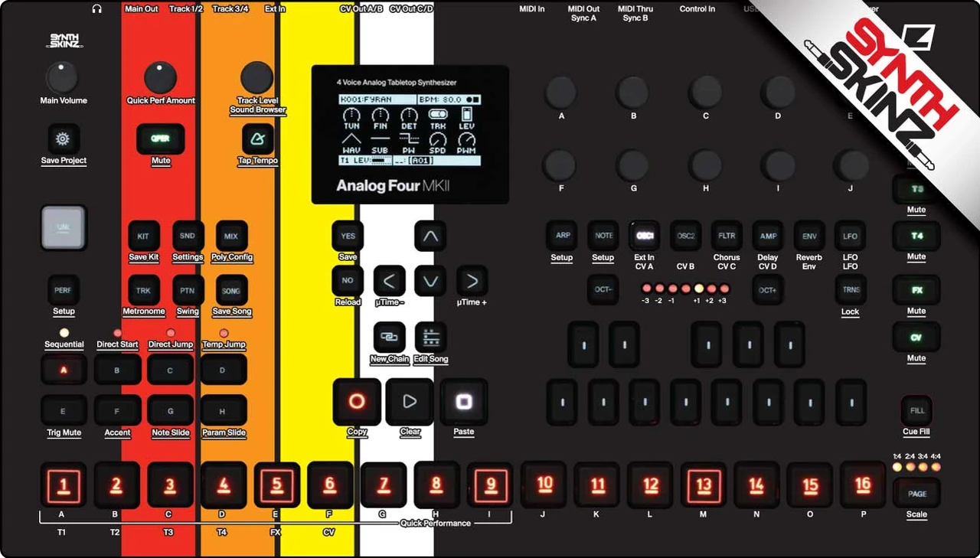
Task: Click the up arrow navigation key
Action: pyautogui.click(x=430, y=236)
